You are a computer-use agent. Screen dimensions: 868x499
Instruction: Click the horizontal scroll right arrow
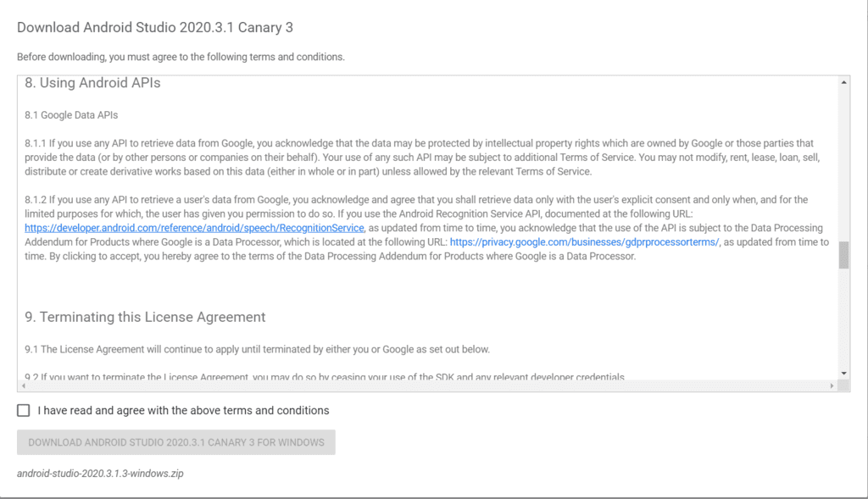pyautogui.click(x=832, y=385)
